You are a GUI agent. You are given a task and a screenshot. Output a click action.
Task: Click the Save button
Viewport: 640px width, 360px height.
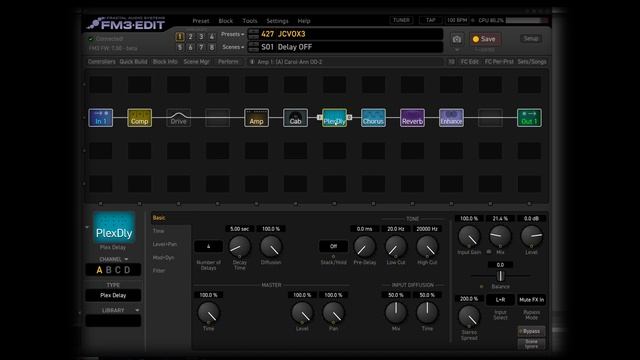click(x=485, y=39)
